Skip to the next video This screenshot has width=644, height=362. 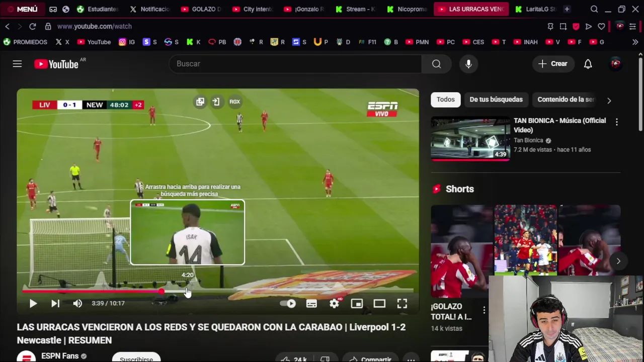pos(55,303)
